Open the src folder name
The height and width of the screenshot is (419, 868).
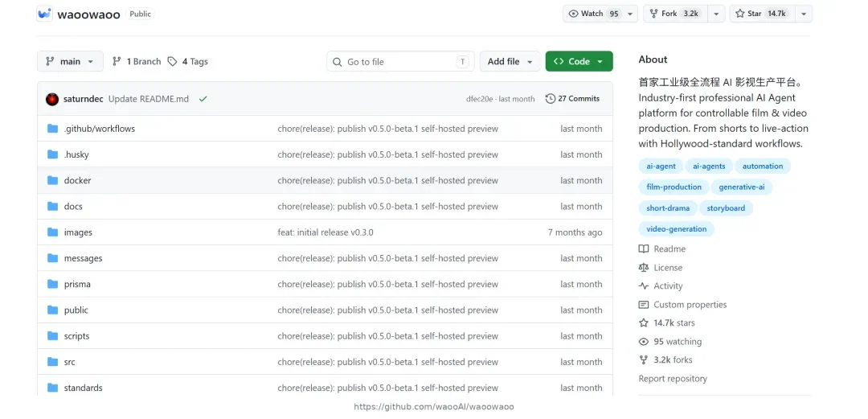coord(70,362)
